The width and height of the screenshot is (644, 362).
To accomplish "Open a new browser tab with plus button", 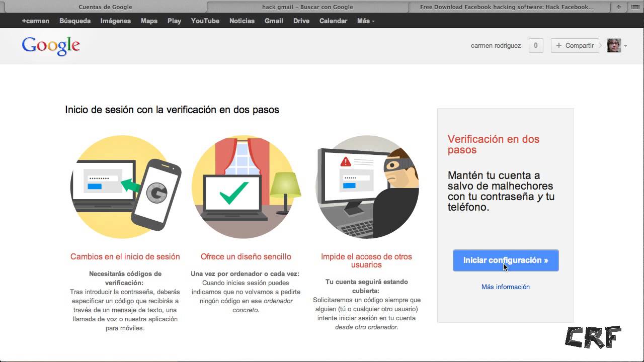I will coord(618,7).
